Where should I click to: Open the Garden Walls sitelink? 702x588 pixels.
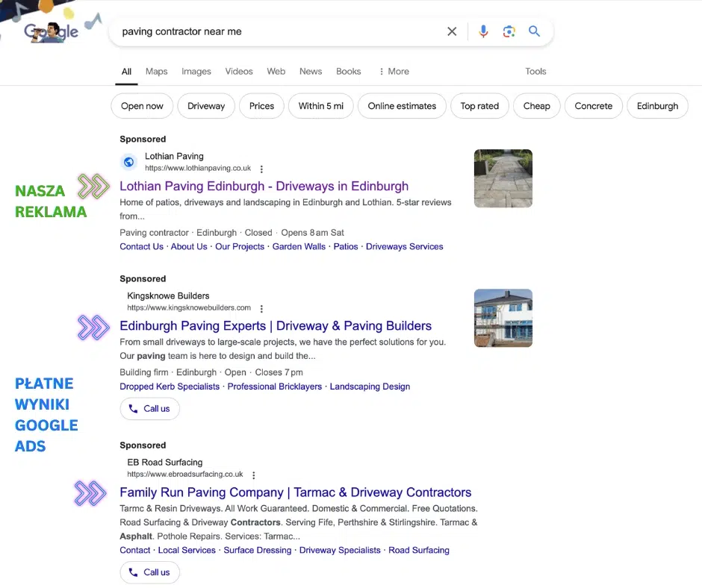(x=299, y=246)
